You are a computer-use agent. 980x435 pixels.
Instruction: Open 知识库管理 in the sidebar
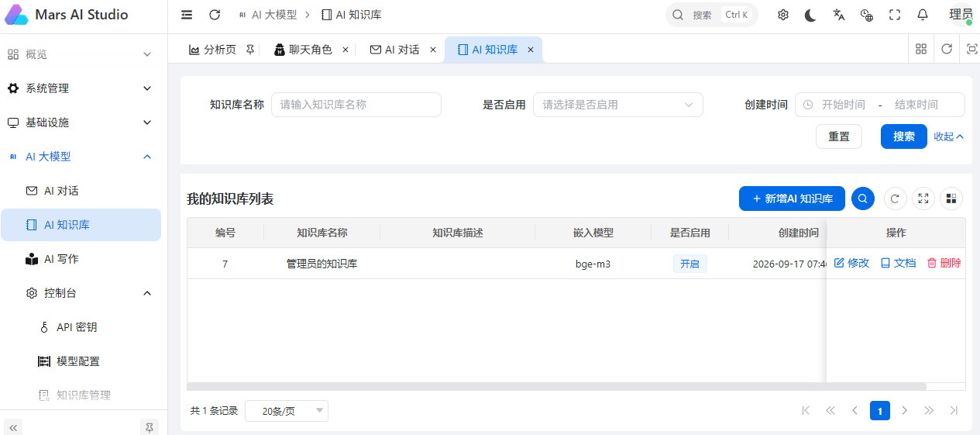[x=81, y=395]
